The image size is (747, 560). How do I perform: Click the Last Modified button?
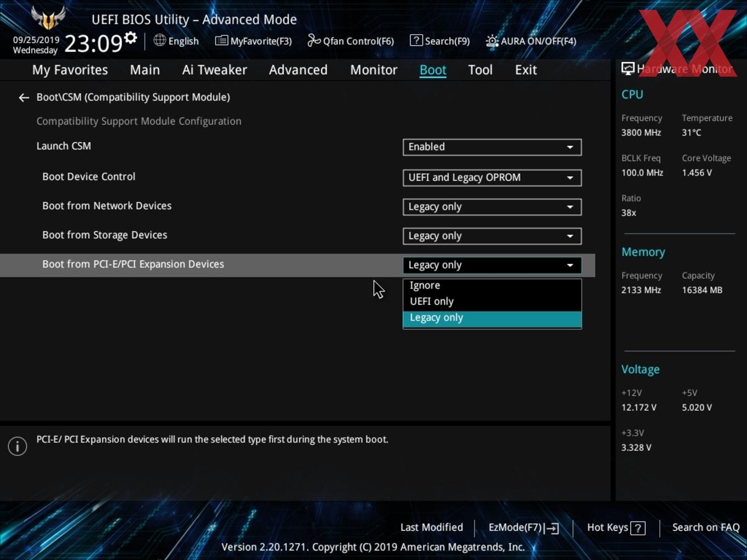pos(432,528)
